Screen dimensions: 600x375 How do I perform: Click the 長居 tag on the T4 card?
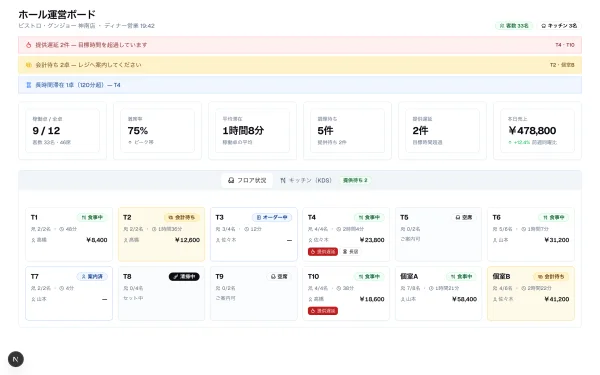[x=351, y=252]
